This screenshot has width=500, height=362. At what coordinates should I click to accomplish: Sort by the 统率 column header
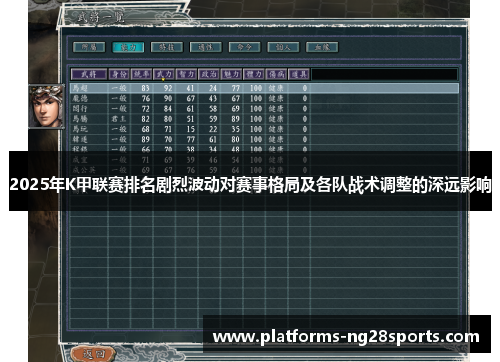pyautogui.click(x=142, y=74)
